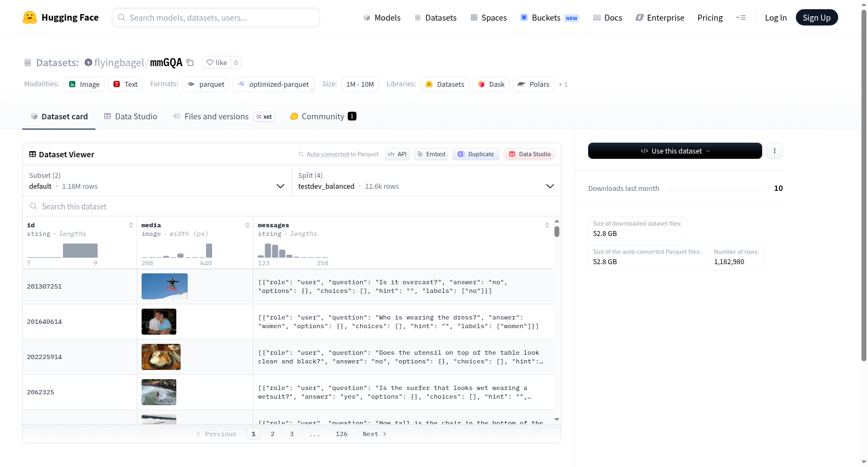Click the like count number
Screen dimensions: 868x467
pyautogui.click(x=236, y=62)
